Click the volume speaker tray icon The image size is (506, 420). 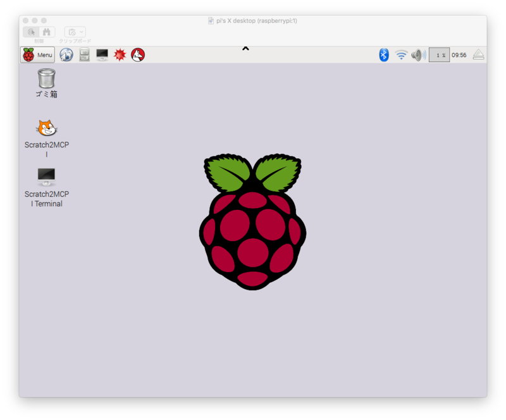tap(419, 55)
